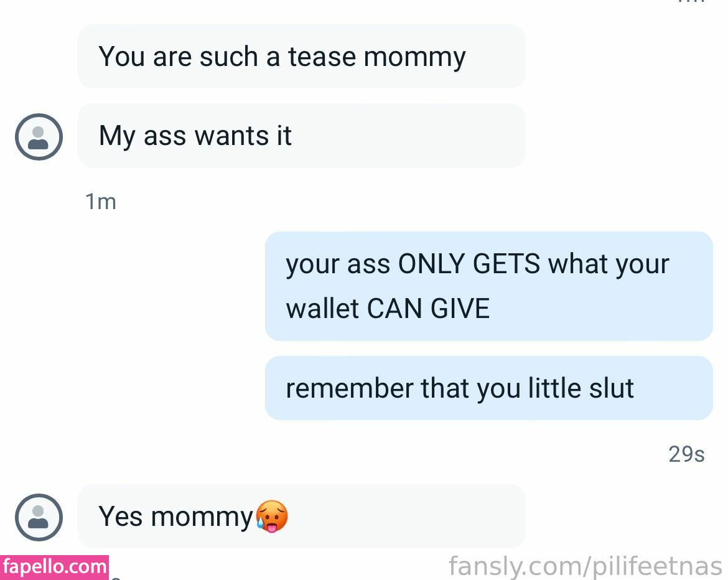Select the blue "remember that" message bubble
The height and width of the screenshot is (580, 728).
pos(489,388)
